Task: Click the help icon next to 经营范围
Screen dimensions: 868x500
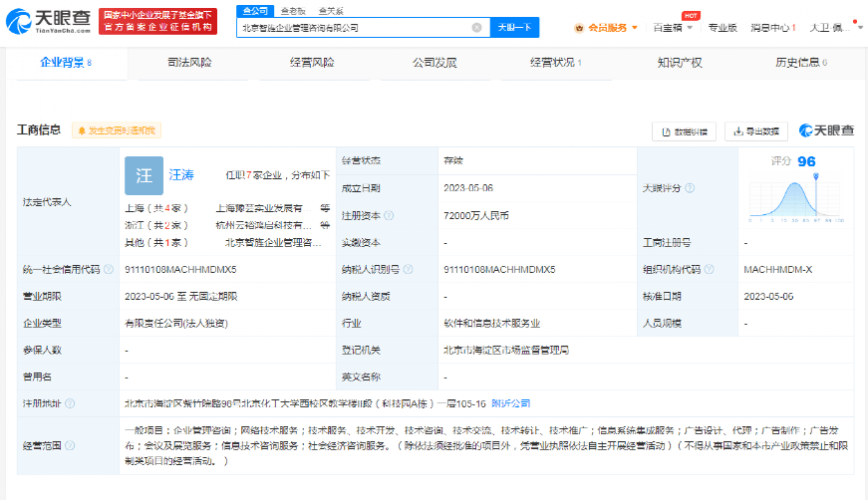Action: (70, 446)
